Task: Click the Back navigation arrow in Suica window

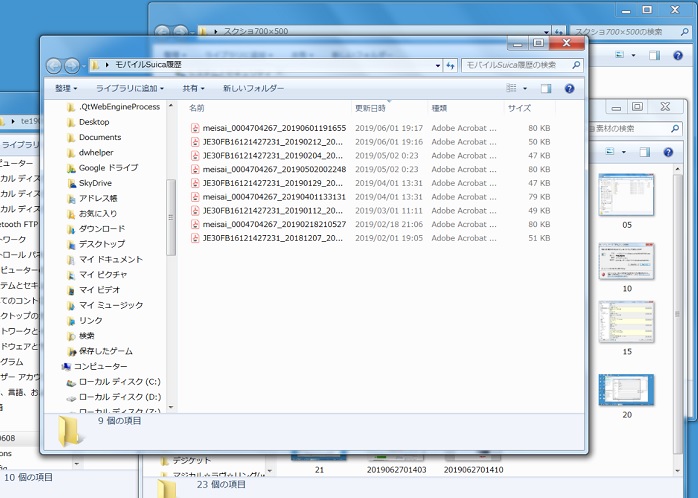Action: click(54, 66)
